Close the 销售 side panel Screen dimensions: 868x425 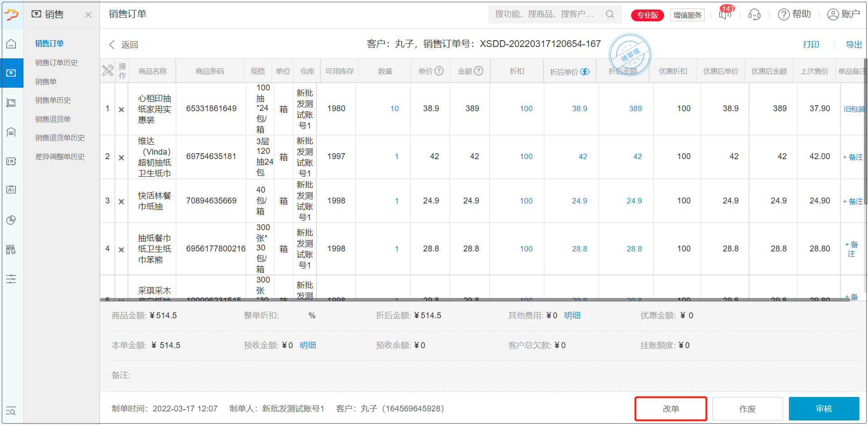pos(88,15)
